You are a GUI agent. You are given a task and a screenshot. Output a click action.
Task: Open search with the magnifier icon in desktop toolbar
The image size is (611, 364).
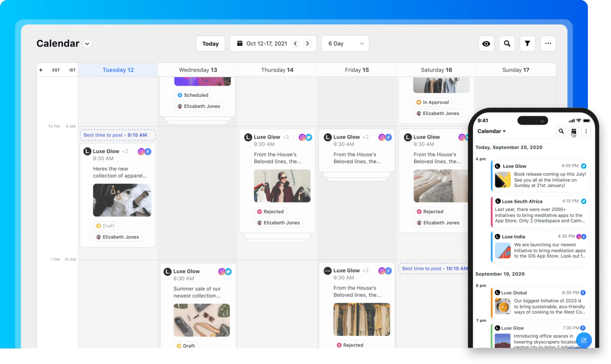click(507, 44)
